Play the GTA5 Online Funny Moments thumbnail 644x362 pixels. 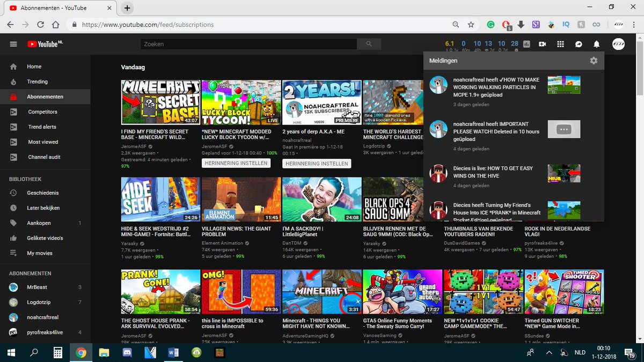pos(402,292)
